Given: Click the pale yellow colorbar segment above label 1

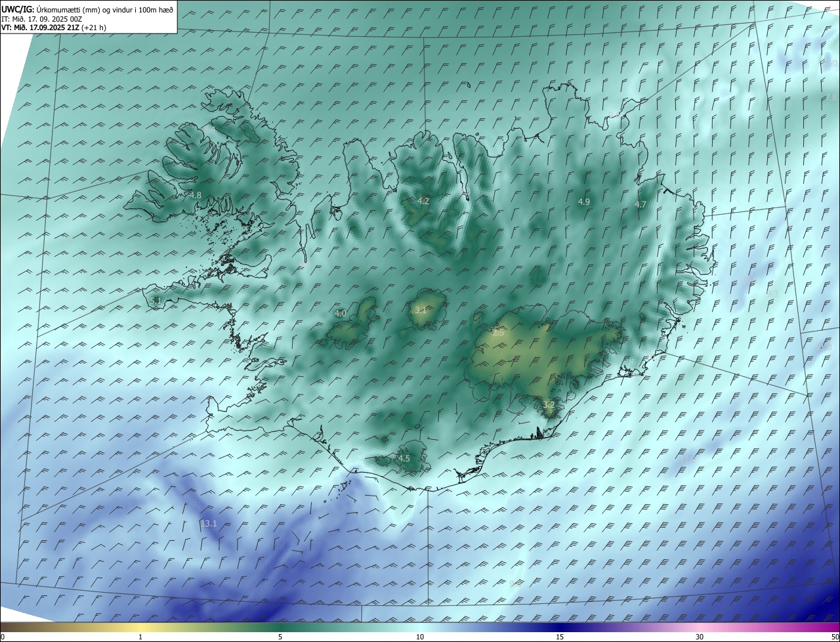Looking at the screenshot, I should tap(140, 627).
